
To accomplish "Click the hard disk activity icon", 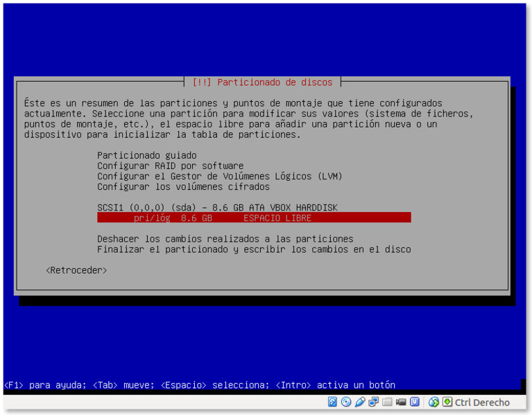I will 332,402.
